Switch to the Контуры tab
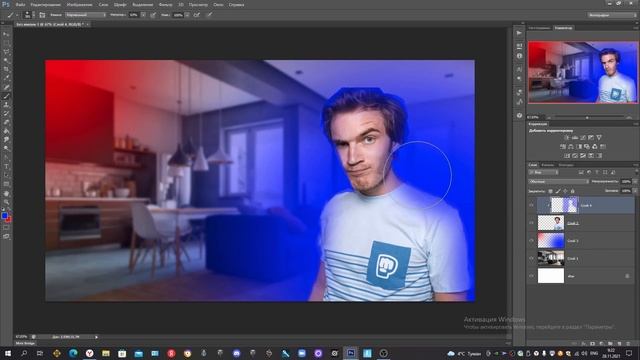 click(566, 165)
